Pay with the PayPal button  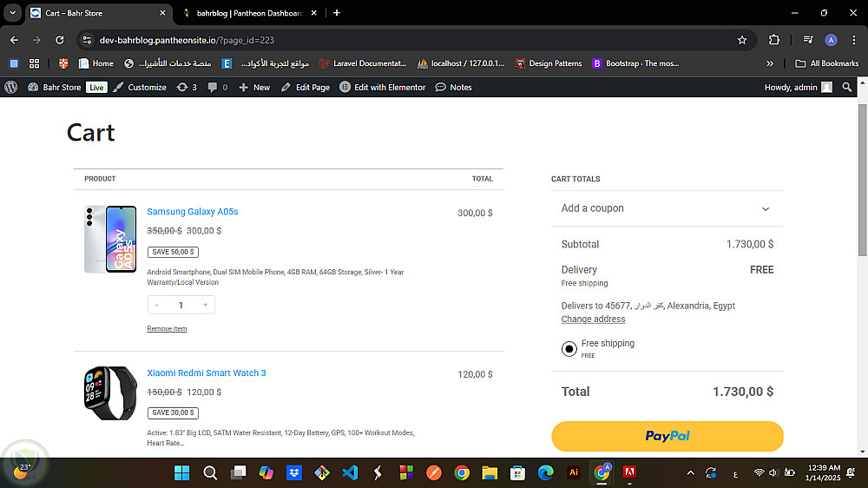pyautogui.click(x=667, y=436)
